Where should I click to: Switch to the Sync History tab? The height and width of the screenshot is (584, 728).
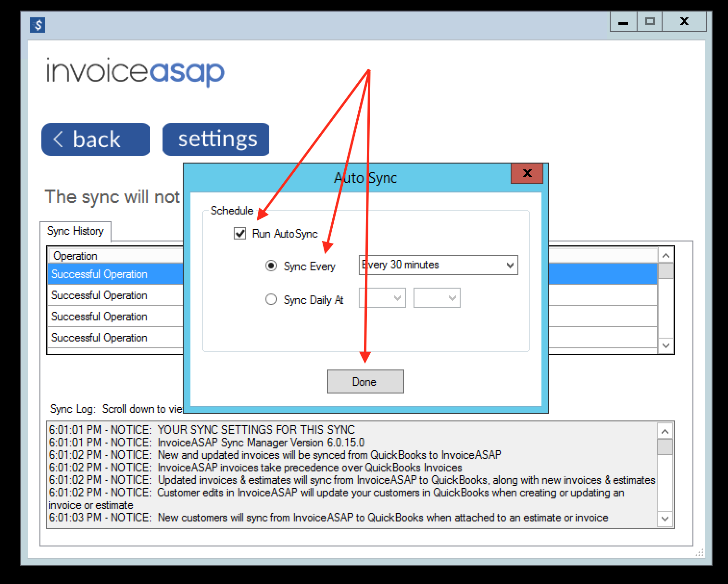(x=75, y=231)
